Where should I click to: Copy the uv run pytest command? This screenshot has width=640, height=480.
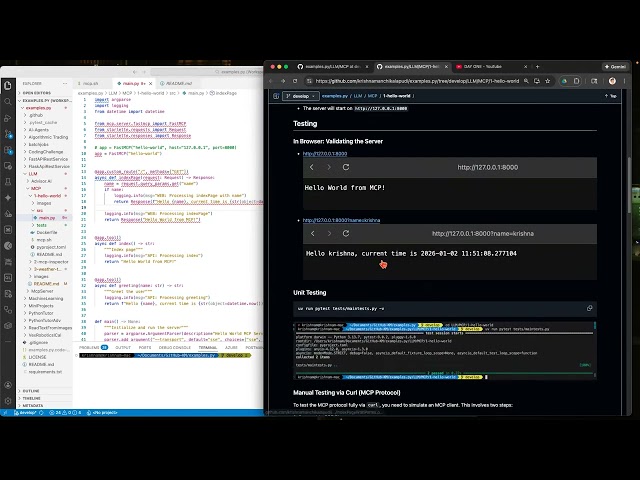pos(589,308)
